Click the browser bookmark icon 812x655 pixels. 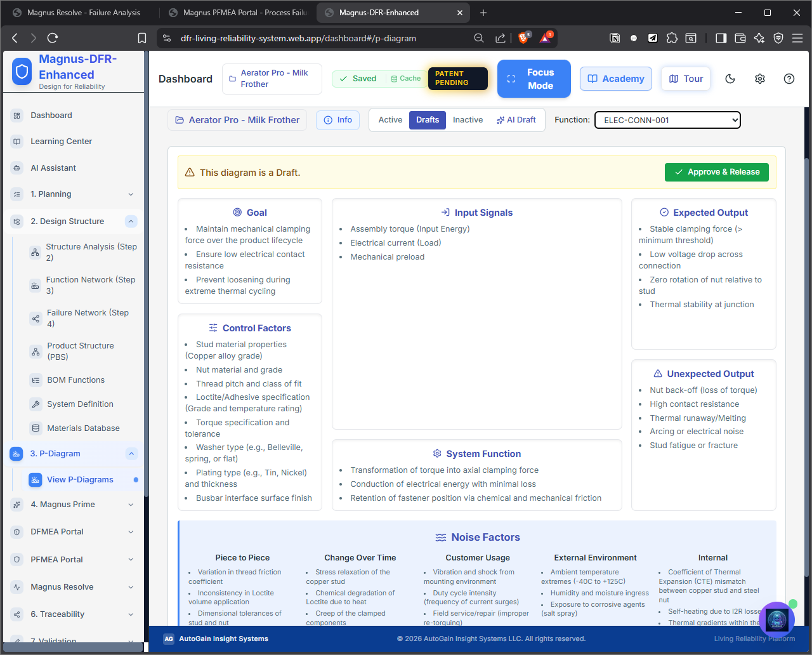click(x=142, y=38)
